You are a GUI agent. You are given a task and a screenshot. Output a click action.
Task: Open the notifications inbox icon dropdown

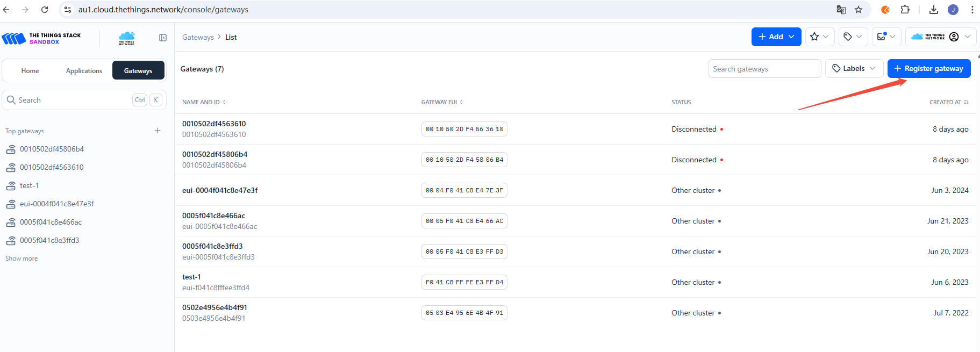pyautogui.click(x=886, y=37)
